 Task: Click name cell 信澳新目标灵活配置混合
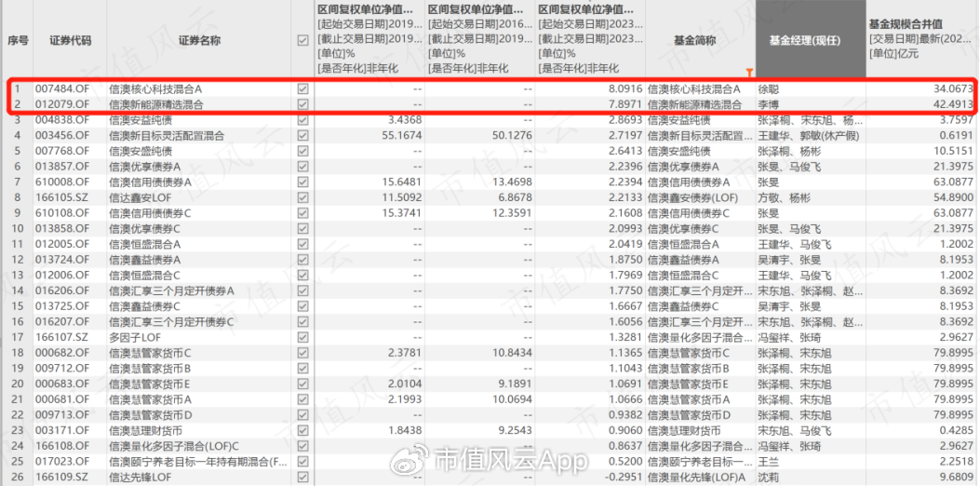[167, 136]
